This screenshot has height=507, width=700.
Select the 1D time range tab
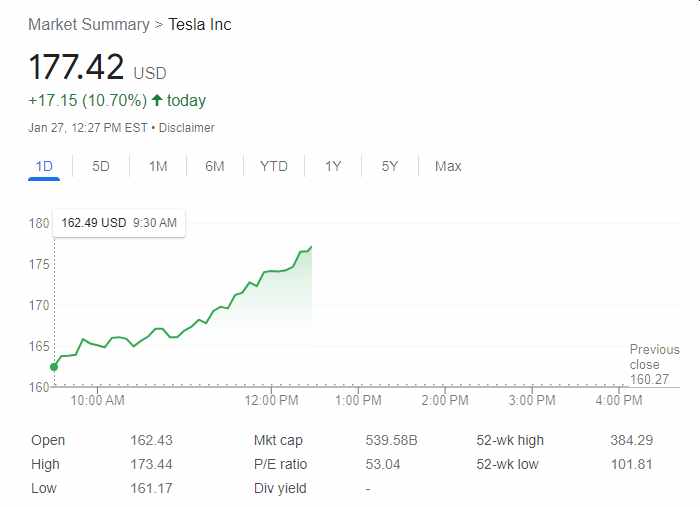point(44,166)
